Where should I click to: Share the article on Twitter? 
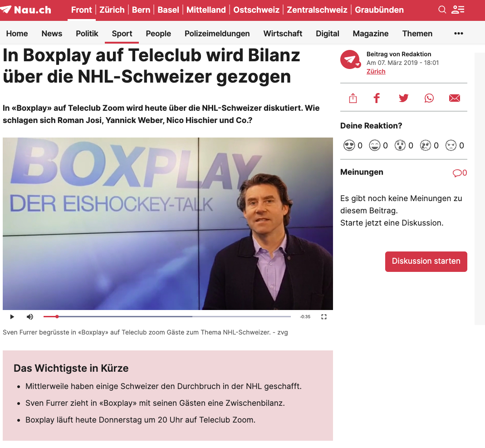coord(403,98)
